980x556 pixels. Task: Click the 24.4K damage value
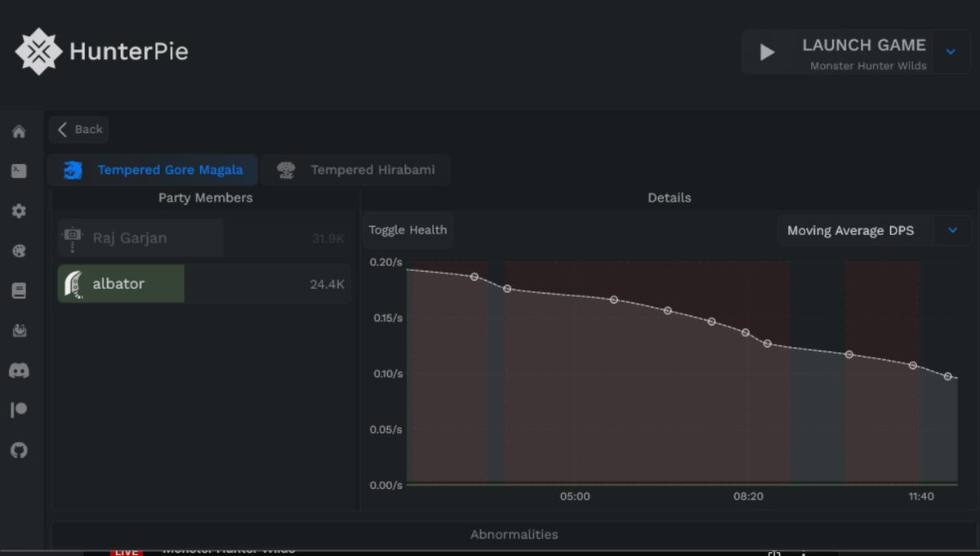327,284
